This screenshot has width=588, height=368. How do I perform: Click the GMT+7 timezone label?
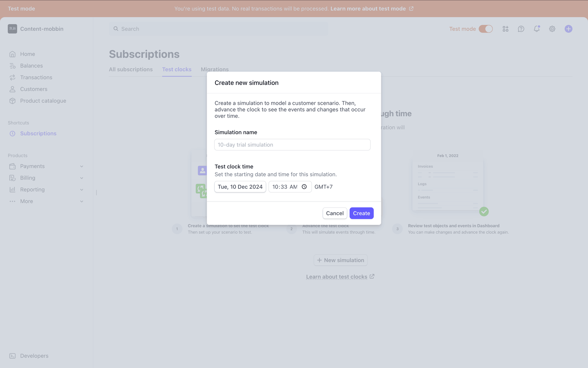pyautogui.click(x=323, y=187)
